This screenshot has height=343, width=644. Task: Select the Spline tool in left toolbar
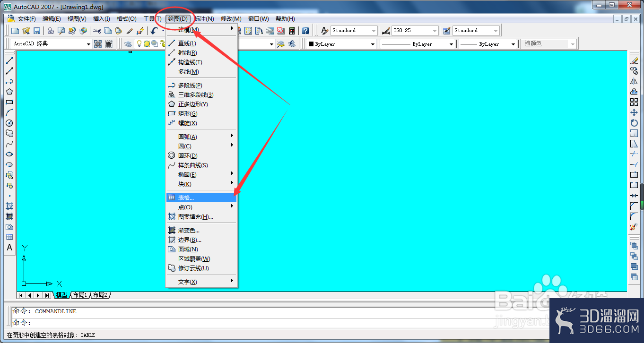click(x=9, y=144)
